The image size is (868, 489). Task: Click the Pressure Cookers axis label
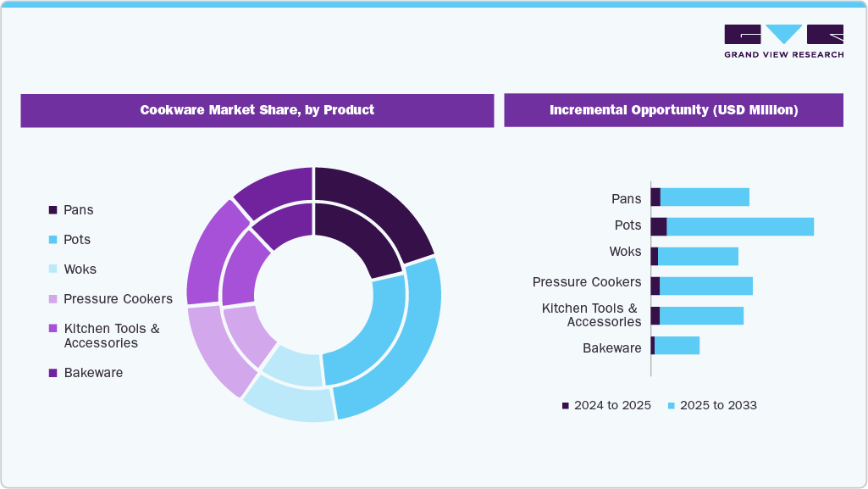coord(587,282)
